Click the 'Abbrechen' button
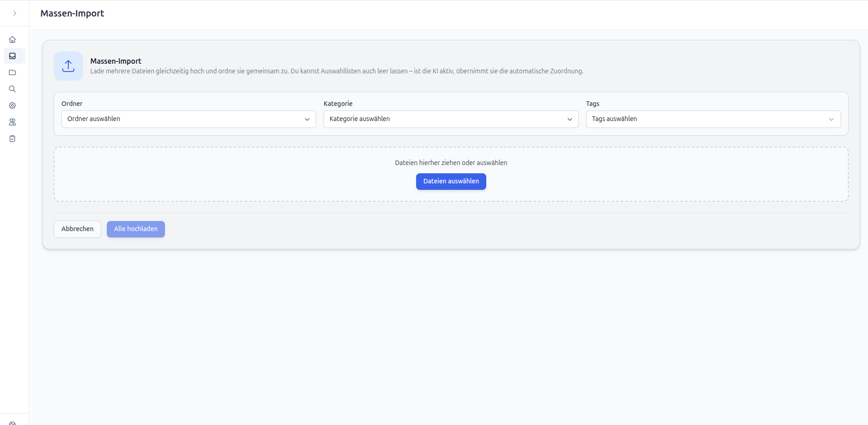 click(77, 229)
